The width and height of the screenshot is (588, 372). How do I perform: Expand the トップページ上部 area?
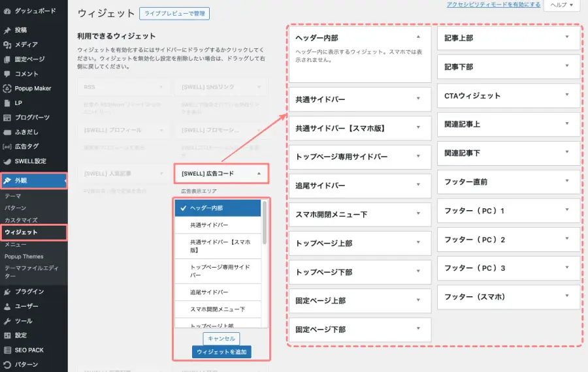point(418,242)
